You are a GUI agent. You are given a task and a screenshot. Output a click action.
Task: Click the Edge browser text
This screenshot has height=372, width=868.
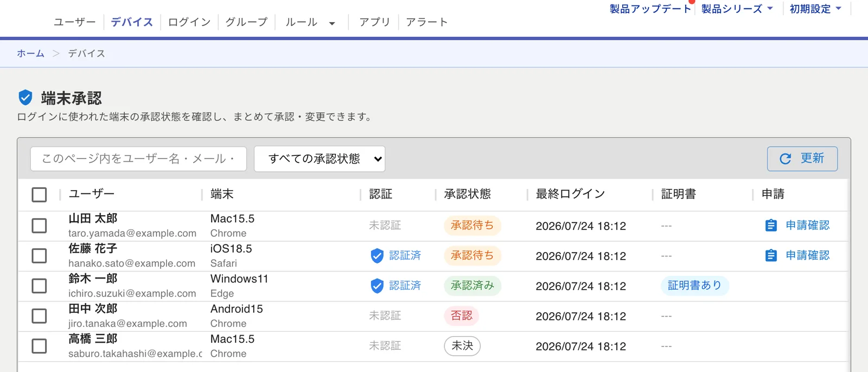pos(222,293)
